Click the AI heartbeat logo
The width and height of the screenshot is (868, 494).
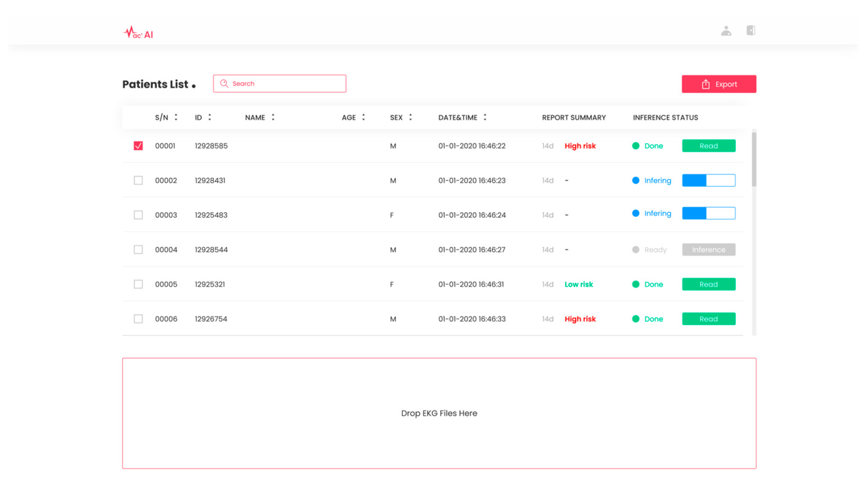138,32
